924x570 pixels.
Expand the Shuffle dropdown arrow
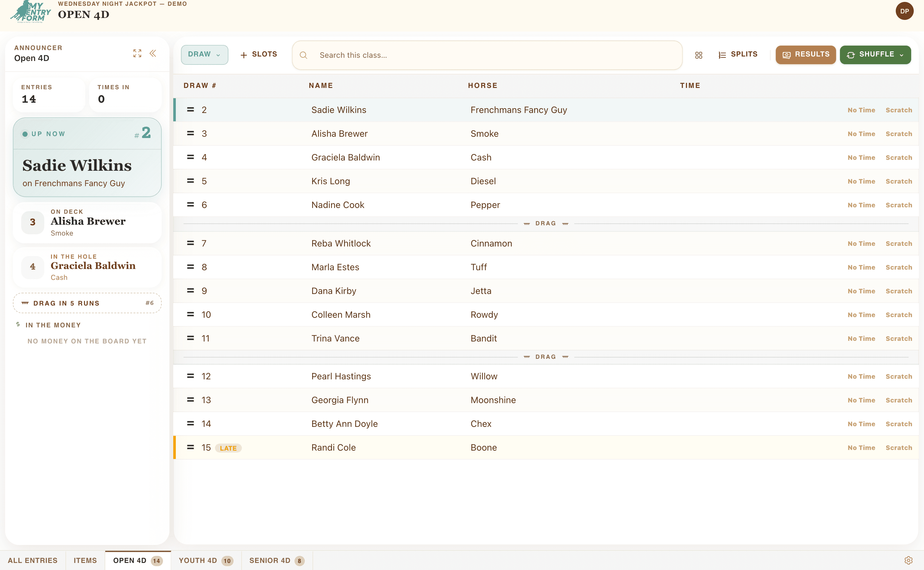click(x=902, y=55)
